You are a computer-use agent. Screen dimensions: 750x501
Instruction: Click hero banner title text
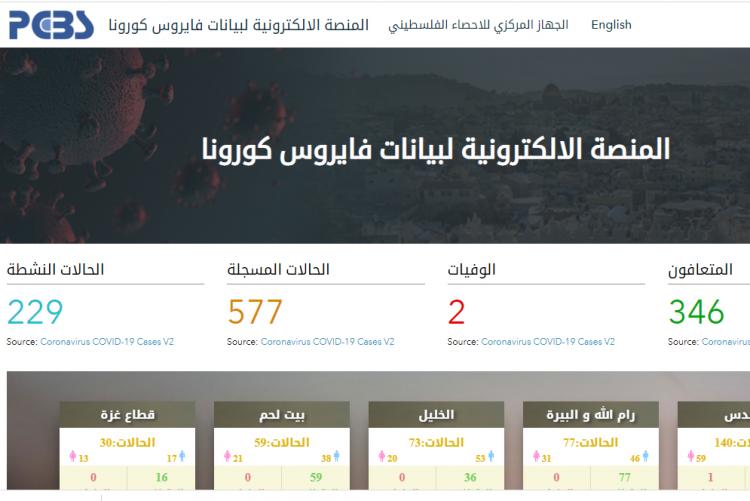pyautogui.click(x=436, y=149)
